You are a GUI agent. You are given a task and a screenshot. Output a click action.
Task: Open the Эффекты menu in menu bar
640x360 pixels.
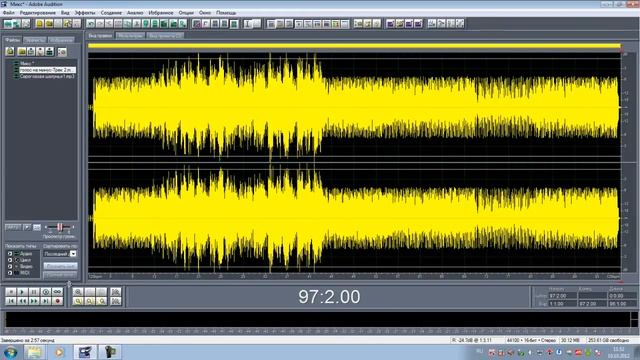point(84,13)
